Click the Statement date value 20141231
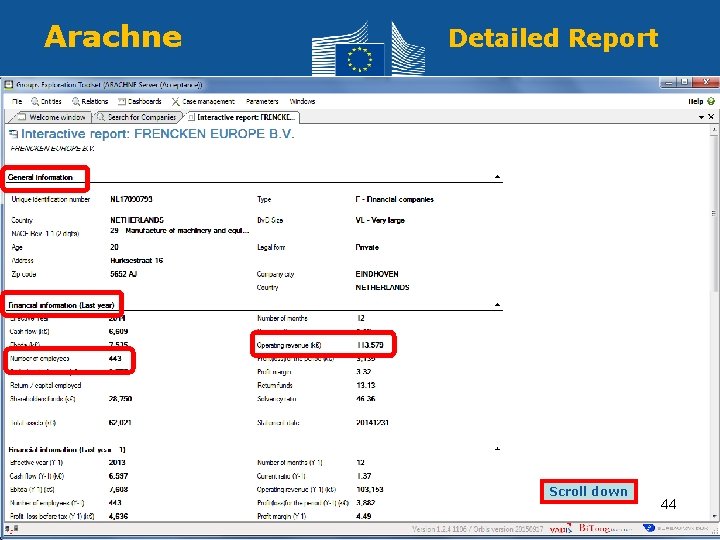 tap(372, 422)
